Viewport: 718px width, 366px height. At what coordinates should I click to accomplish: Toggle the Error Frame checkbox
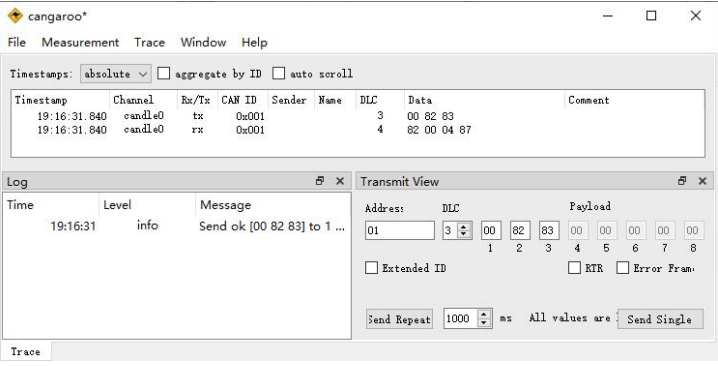tap(623, 268)
